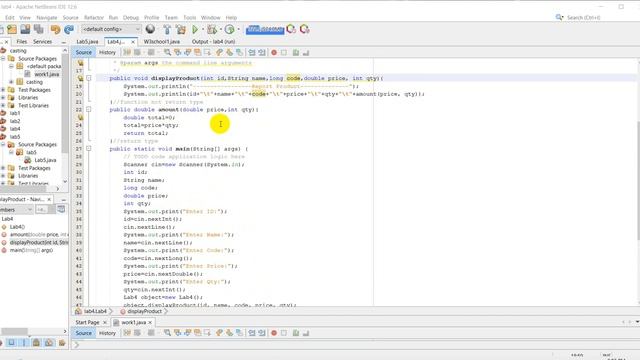Screen dimensions: 640x360
Task: Click the Uncomment icon in editor toolbar
Action: click(306, 53)
